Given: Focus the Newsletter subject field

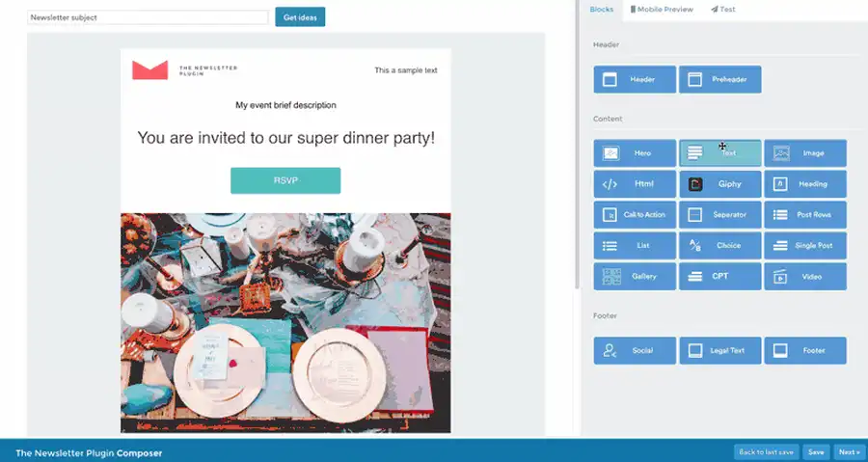Looking at the screenshot, I should pyautogui.click(x=148, y=17).
